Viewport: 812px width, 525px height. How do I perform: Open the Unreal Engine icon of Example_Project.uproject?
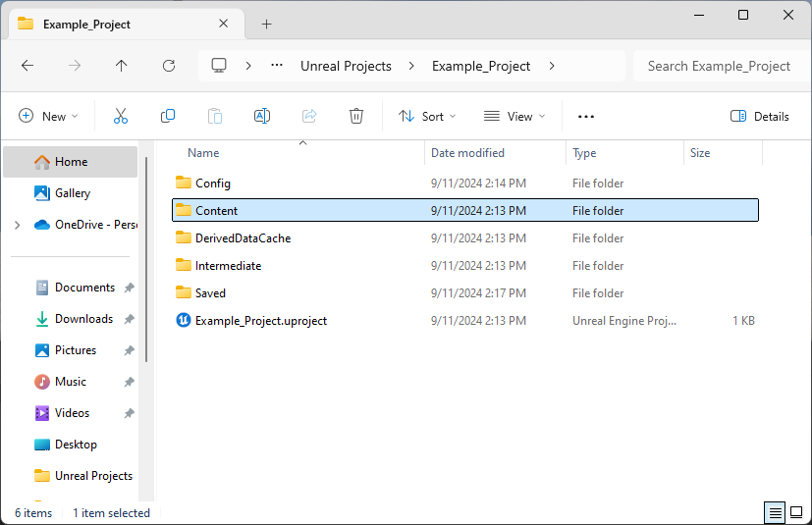[x=184, y=321]
